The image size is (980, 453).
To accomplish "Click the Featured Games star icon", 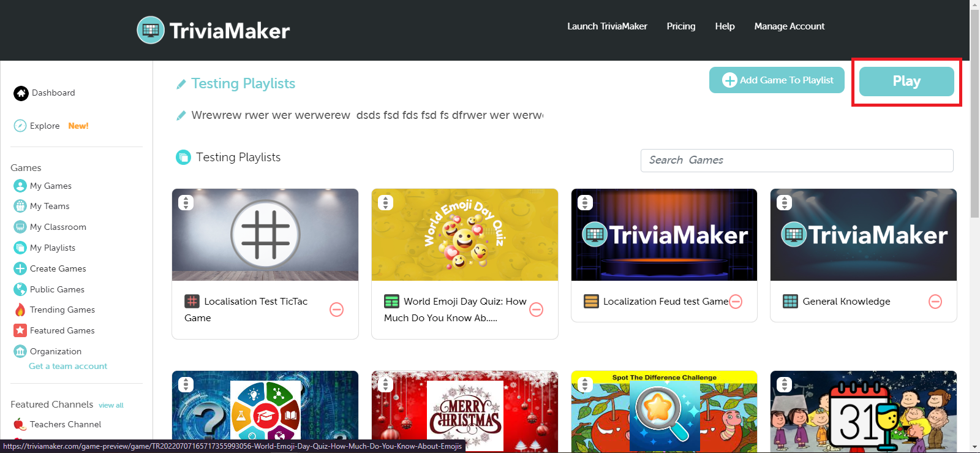I will [20, 330].
